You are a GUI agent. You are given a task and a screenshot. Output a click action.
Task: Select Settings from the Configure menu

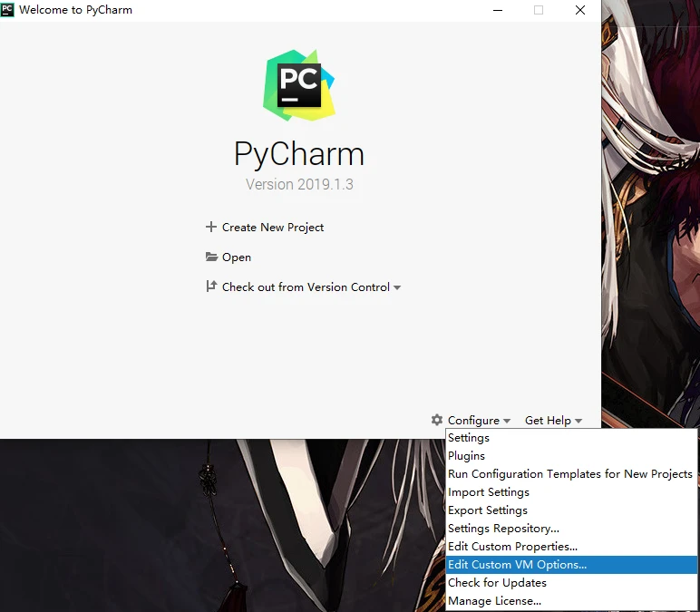click(x=469, y=438)
